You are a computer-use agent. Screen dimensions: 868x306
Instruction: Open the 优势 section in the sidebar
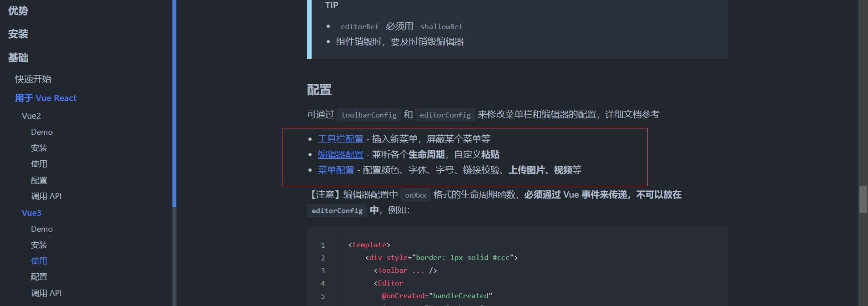[18, 10]
